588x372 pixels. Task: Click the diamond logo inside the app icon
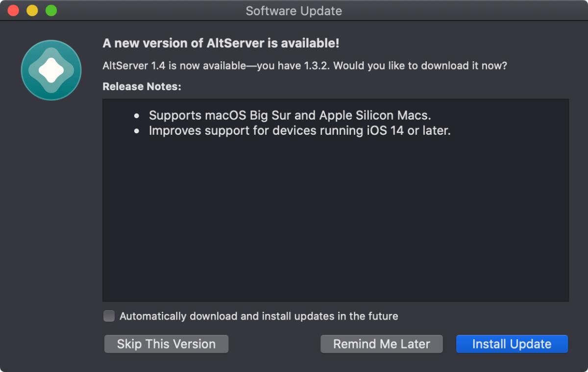[x=50, y=70]
